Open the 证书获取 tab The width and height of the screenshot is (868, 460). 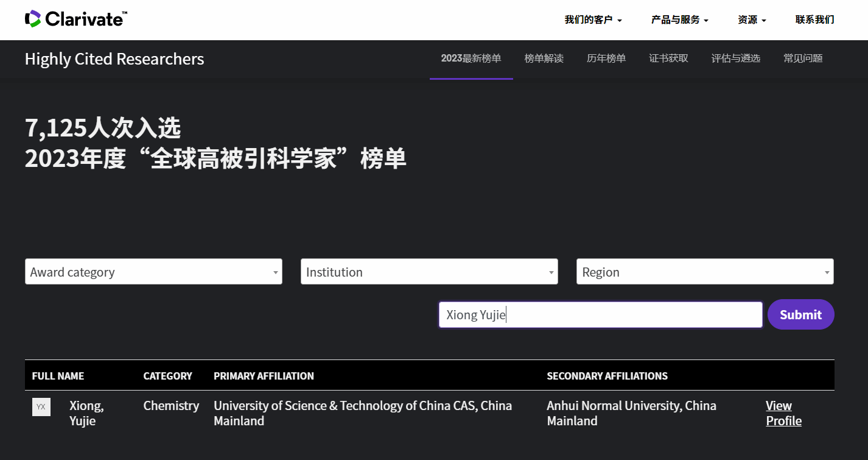[x=668, y=59]
